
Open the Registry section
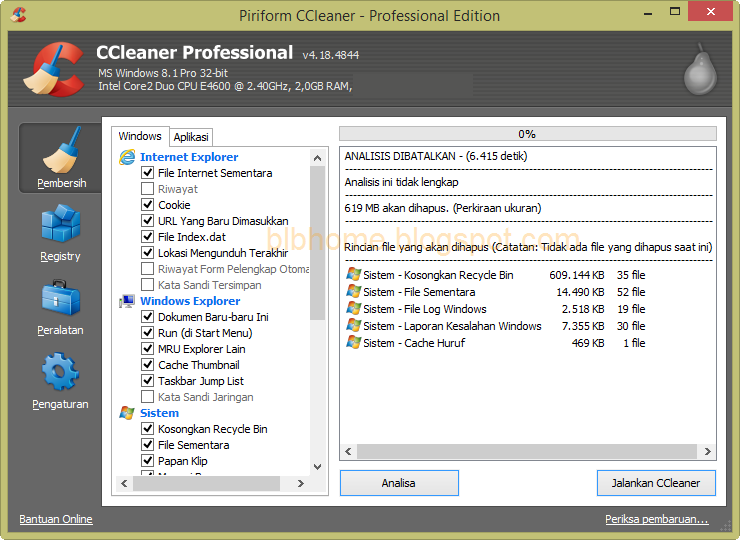[60, 233]
